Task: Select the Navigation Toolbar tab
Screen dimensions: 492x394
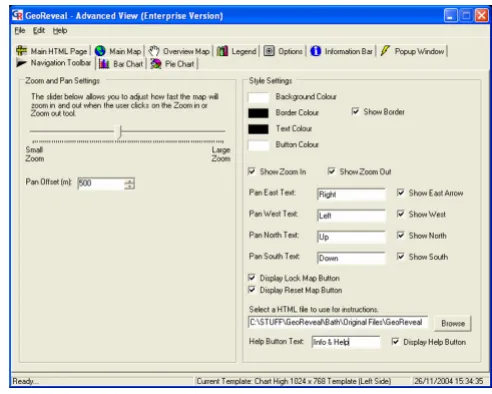Action: pyautogui.click(x=54, y=63)
